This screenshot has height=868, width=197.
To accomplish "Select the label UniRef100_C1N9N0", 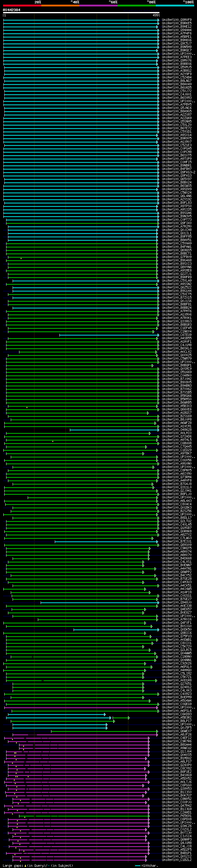I will tap(177, 657).
